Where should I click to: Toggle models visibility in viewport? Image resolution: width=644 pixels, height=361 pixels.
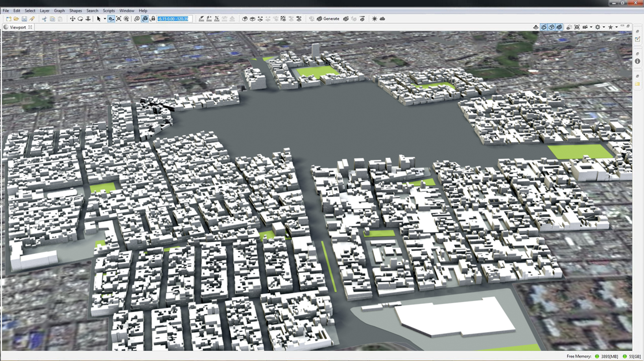coord(559,27)
